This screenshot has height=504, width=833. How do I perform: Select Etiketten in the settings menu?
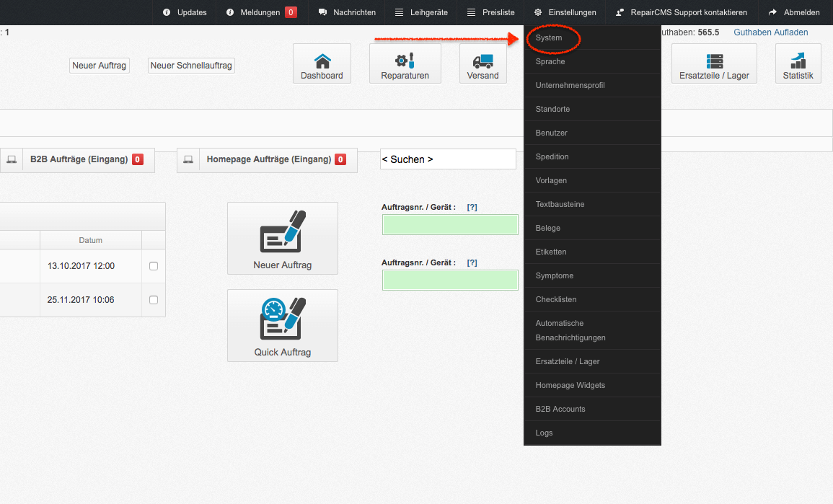pos(592,252)
